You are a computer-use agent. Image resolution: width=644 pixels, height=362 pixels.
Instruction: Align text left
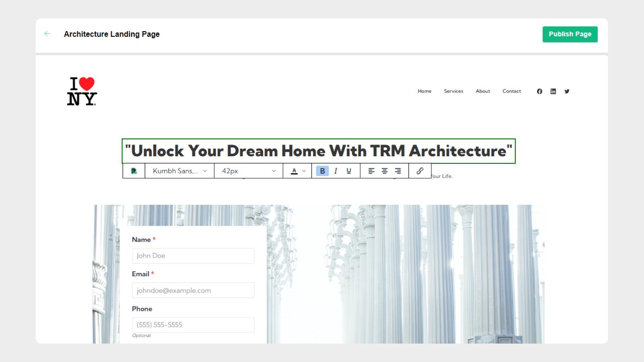371,171
